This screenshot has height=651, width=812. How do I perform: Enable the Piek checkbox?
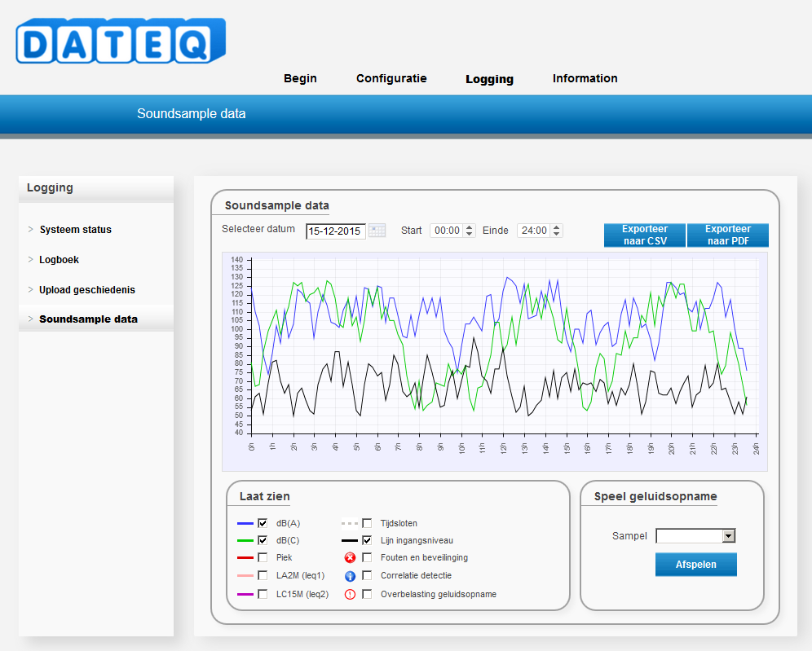tap(263, 557)
